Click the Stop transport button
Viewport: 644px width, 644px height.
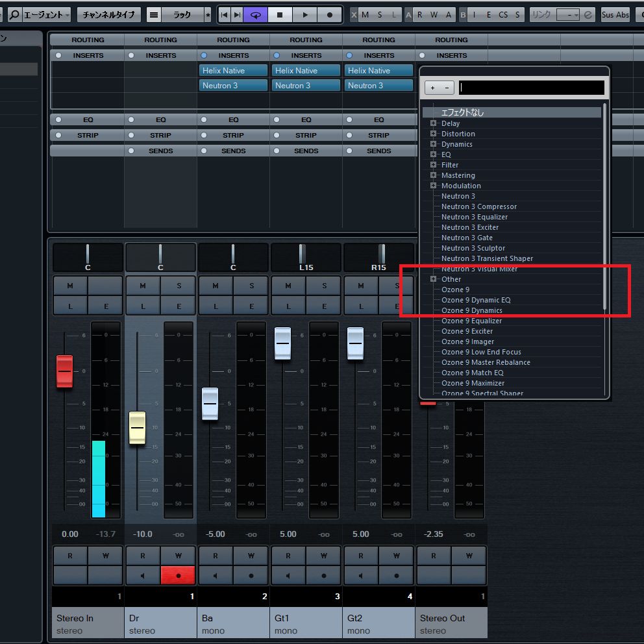(x=280, y=15)
